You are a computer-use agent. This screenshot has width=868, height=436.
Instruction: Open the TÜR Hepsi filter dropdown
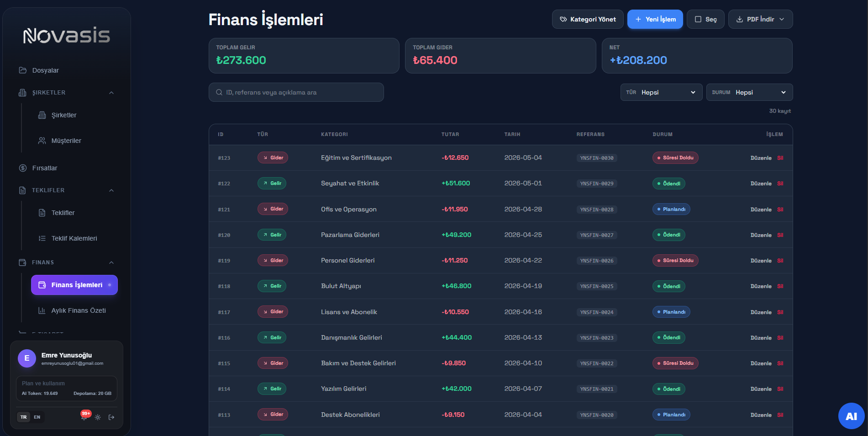[661, 92]
